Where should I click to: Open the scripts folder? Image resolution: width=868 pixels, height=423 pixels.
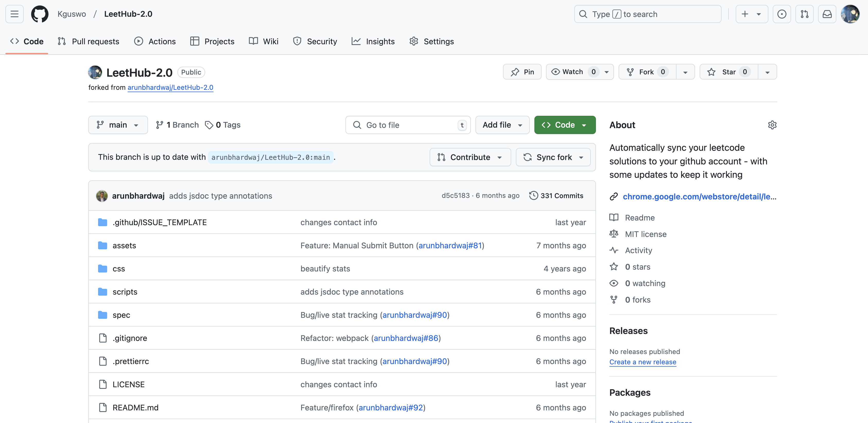pyautogui.click(x=125, y=292)
